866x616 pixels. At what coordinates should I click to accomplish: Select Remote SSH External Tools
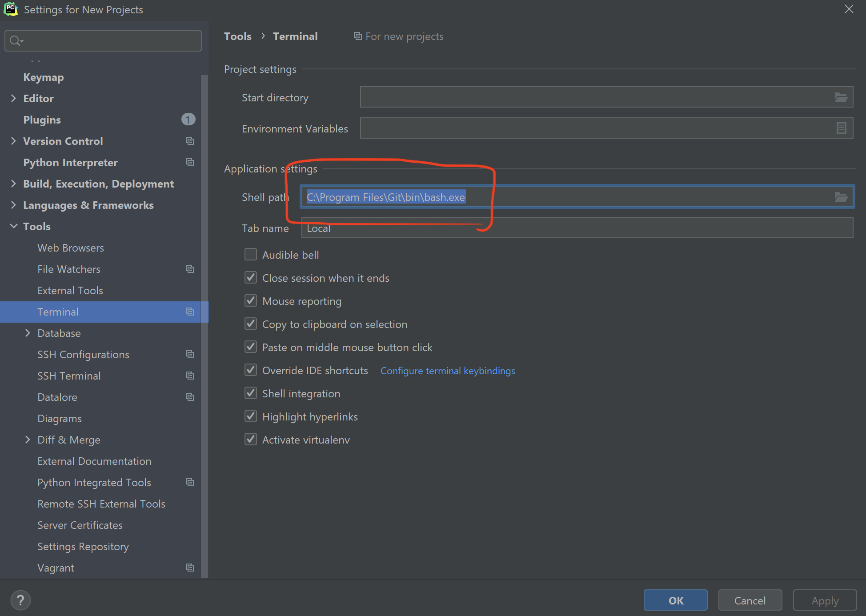101,504
